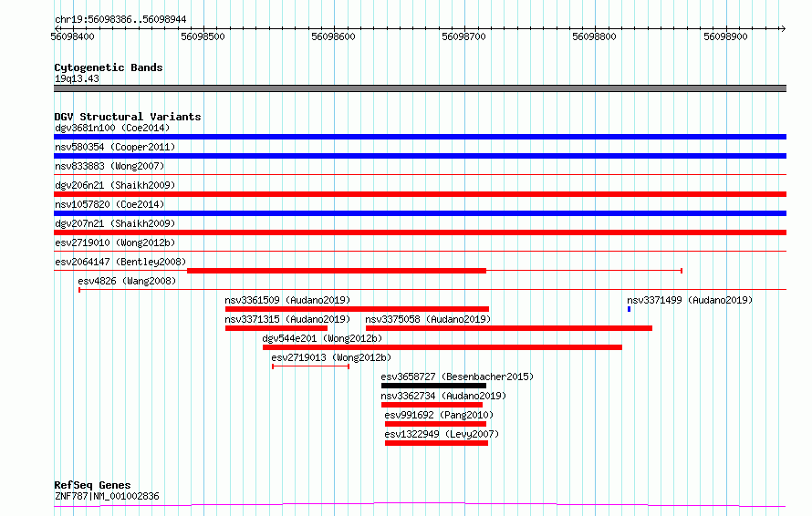Viewport: 812px width, 516px height.
Task: Open the nsv3375058 (Audano2019) red bar
Action: pyautogui.click(x=508, y=328)
